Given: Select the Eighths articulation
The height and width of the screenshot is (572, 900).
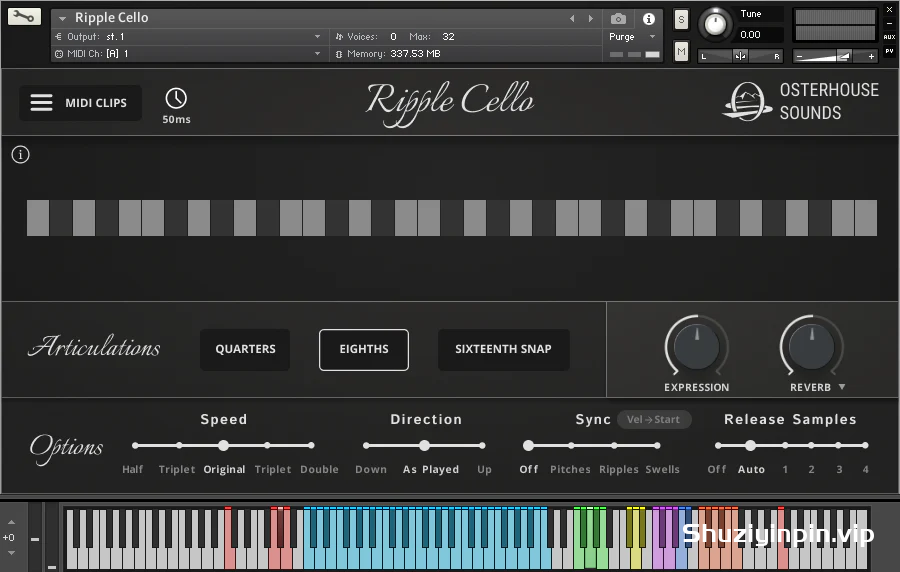Looking at the screenshot, I should click(364, 349).
